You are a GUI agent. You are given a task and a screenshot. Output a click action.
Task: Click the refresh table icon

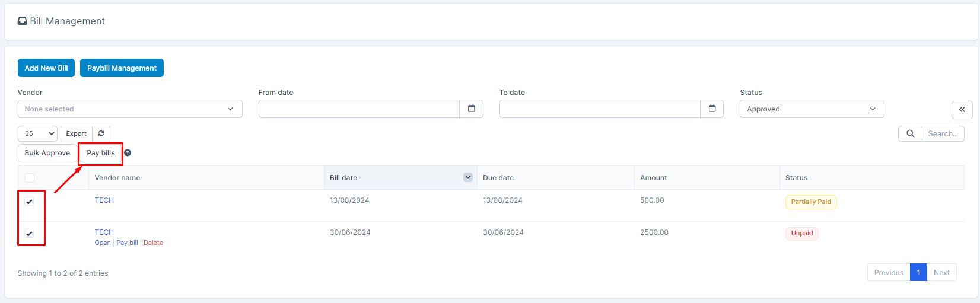point(101,133)
